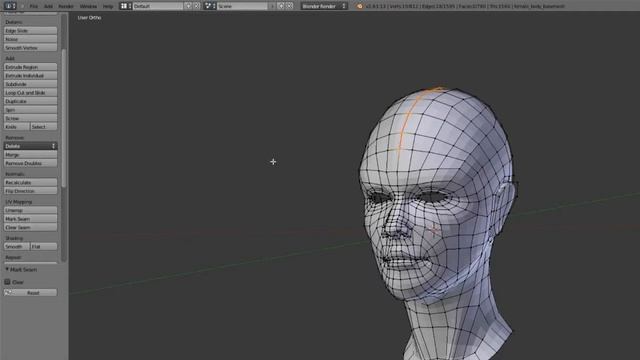The image size is (640, 360).
Task: Click the Blender logo icon in the header
Action: point(359,6)
